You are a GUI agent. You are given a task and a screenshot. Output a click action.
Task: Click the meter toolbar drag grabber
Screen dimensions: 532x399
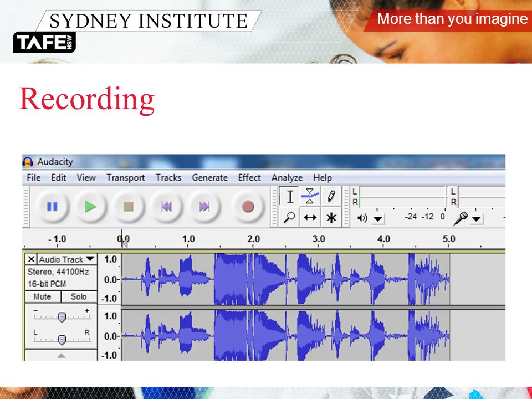click(346, 207)
